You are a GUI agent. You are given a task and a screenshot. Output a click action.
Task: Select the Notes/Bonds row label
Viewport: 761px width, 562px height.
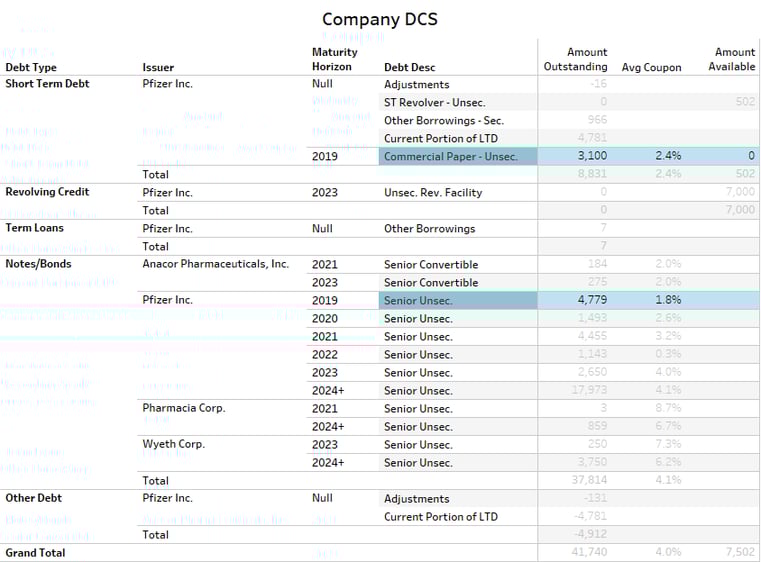coord(38,264)
